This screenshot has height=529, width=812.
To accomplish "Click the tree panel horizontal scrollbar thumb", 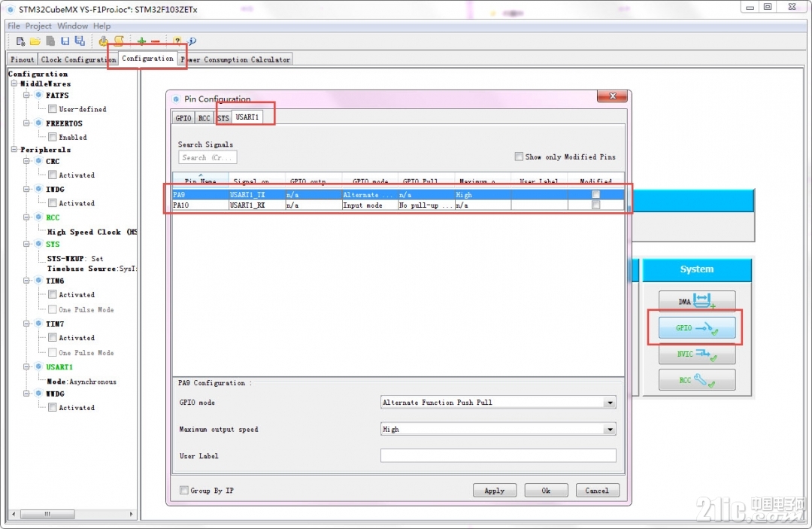I will click(x=47, y=514).
